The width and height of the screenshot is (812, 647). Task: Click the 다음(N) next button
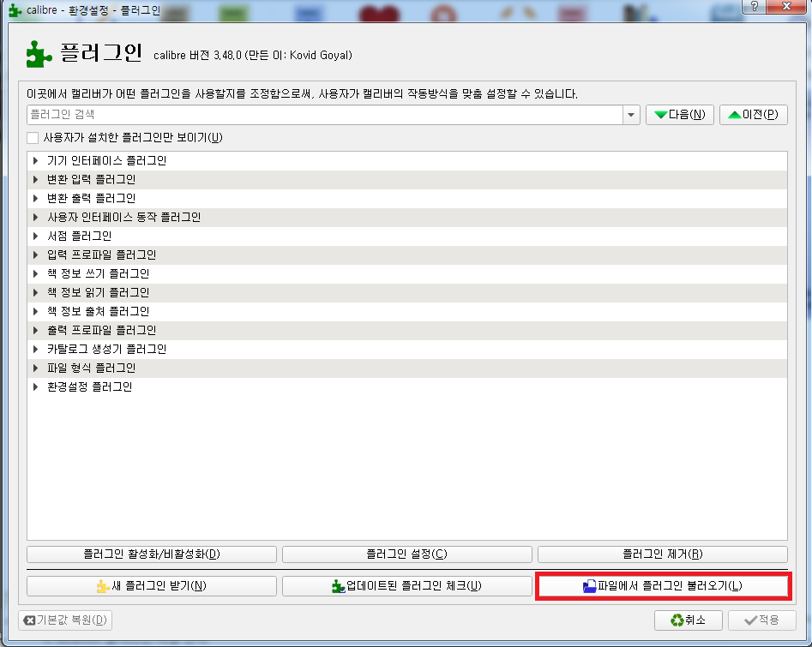(680, 115)
